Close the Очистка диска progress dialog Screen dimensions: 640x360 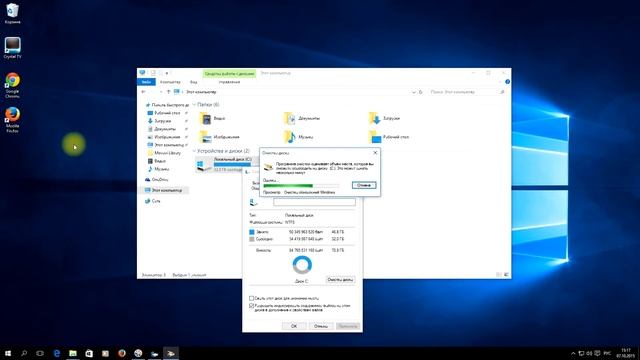376,153
